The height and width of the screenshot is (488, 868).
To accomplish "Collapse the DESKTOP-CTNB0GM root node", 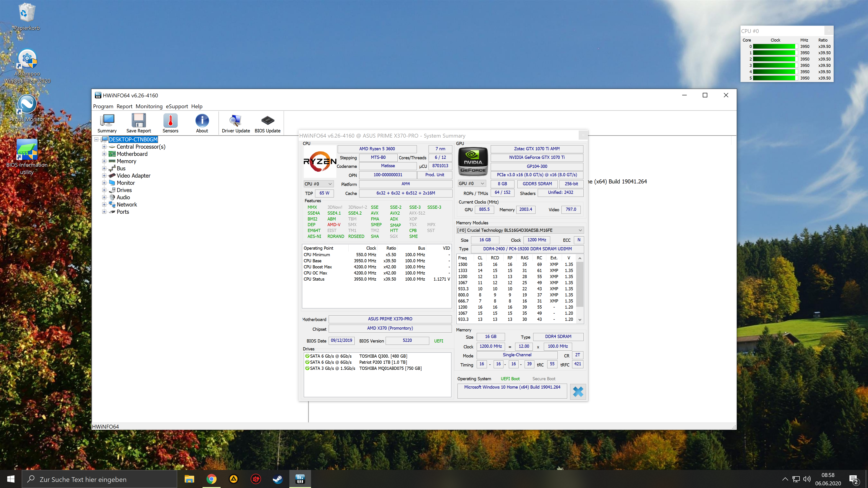I will [96, 139].
